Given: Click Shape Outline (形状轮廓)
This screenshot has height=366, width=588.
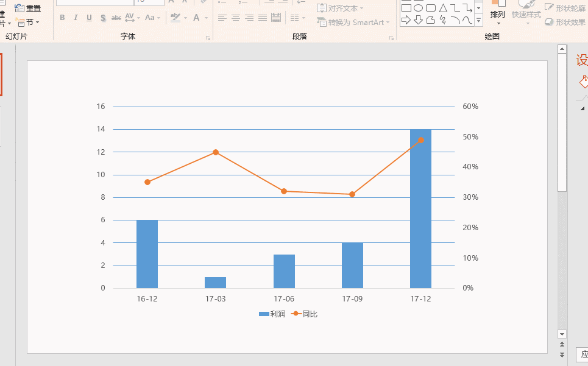Looking at the screenshot, I should pyautogui.click(x=566, y=8).
